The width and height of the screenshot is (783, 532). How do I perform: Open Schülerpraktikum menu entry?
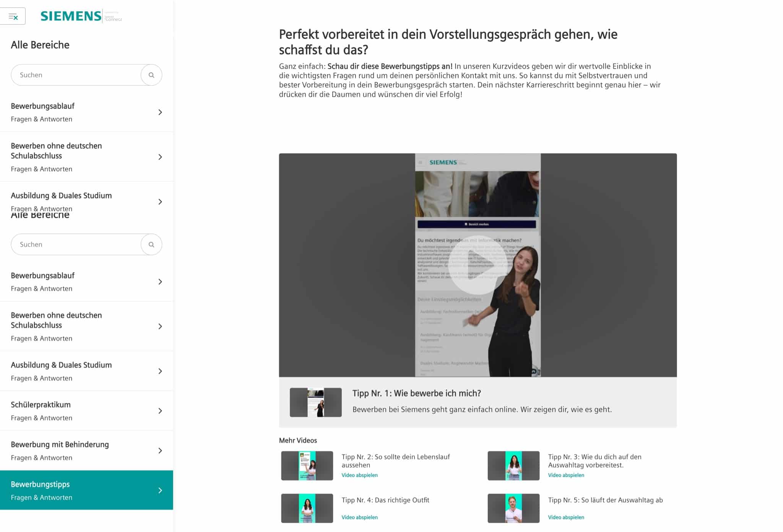86,411
